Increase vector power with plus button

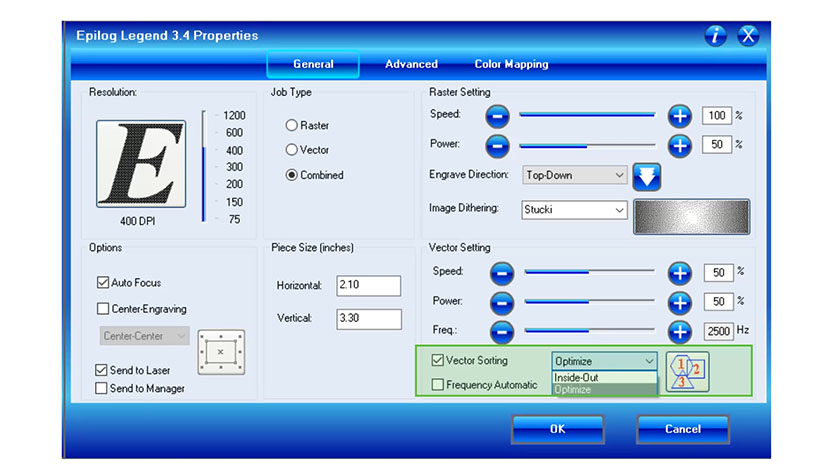click(x=680, y=301)
